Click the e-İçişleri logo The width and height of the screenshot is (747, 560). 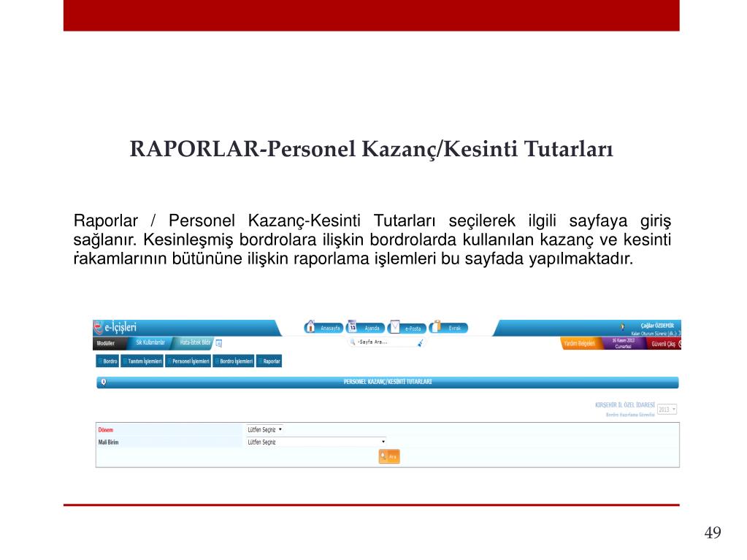pos(115,327)
